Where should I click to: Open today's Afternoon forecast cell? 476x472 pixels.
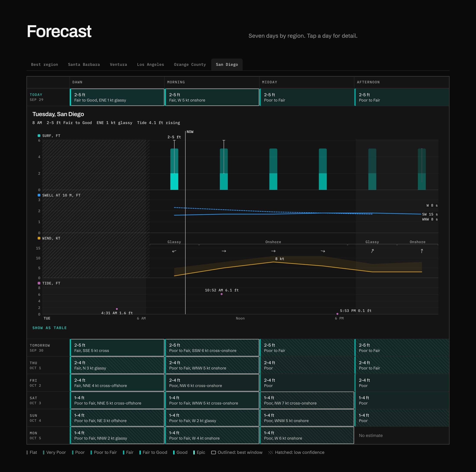click(x=402, y=97)
